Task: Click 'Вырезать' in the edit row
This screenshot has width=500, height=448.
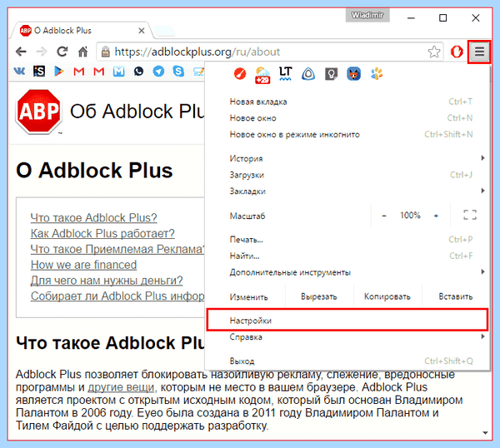Action: tap(319, 296)
